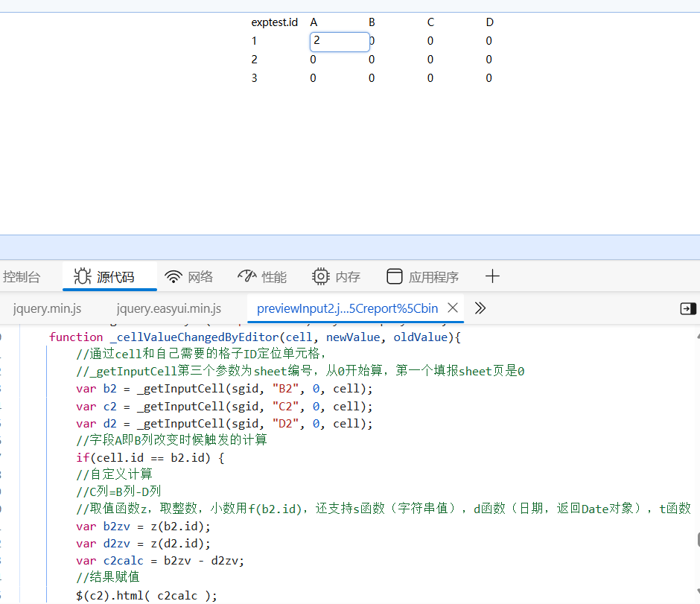This screenshot has height=604, width=700.
Task: Click the plus icon to add more tools
Action: click(492, 277)
